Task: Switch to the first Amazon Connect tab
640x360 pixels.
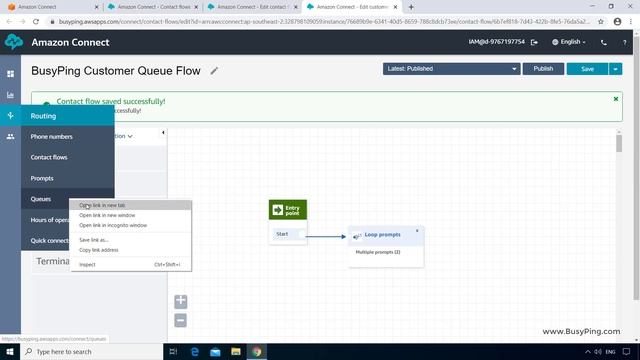Action: point(53,7)
